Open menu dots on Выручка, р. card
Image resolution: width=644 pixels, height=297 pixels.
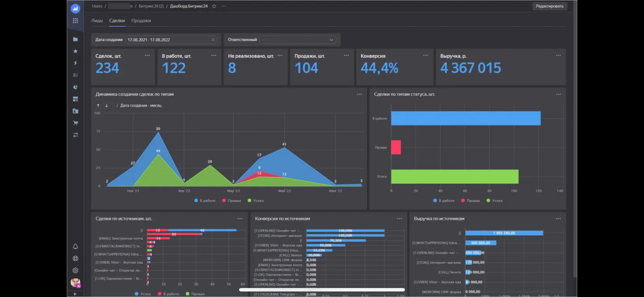pos(558,55)
